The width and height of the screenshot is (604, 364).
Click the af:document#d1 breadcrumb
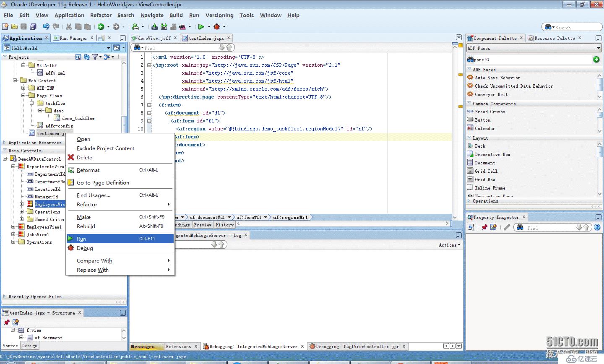[x=207, y=217]
